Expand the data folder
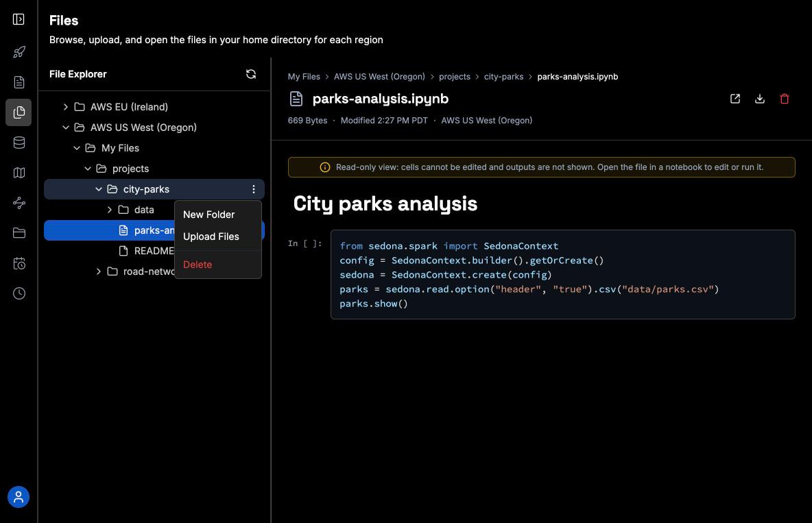812x523 pixels. [x=109, y=210]
